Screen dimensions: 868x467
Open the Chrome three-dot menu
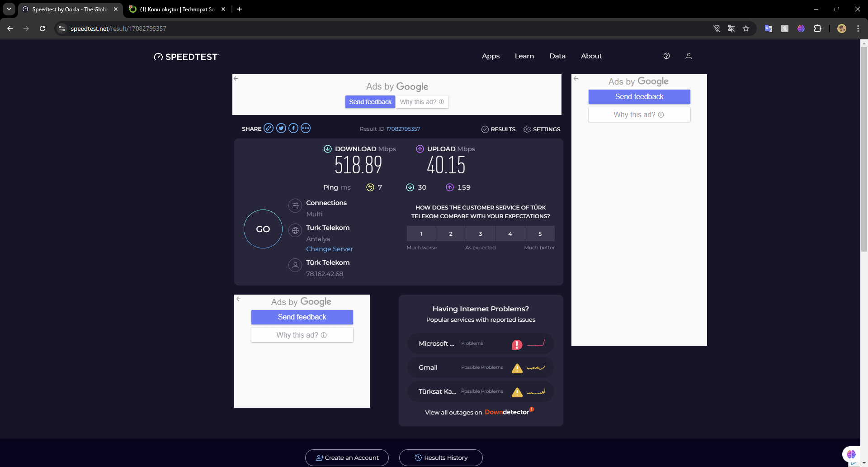858,29
